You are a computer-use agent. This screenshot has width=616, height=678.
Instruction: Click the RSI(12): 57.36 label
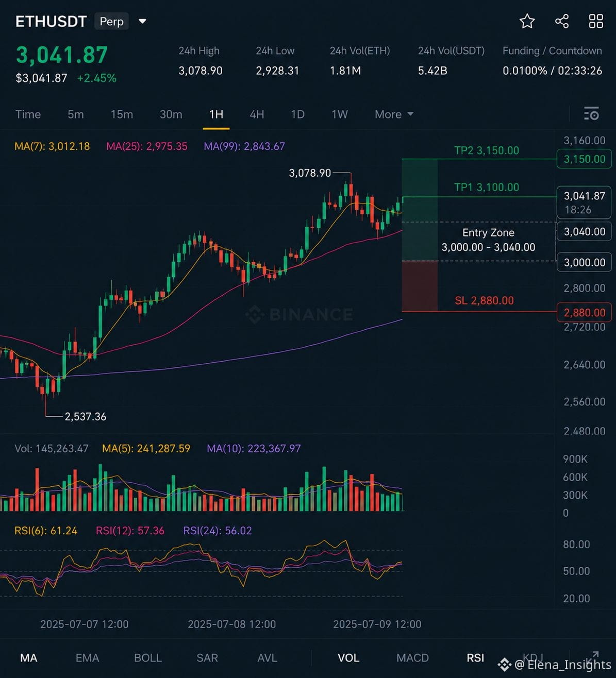[130, 531]
